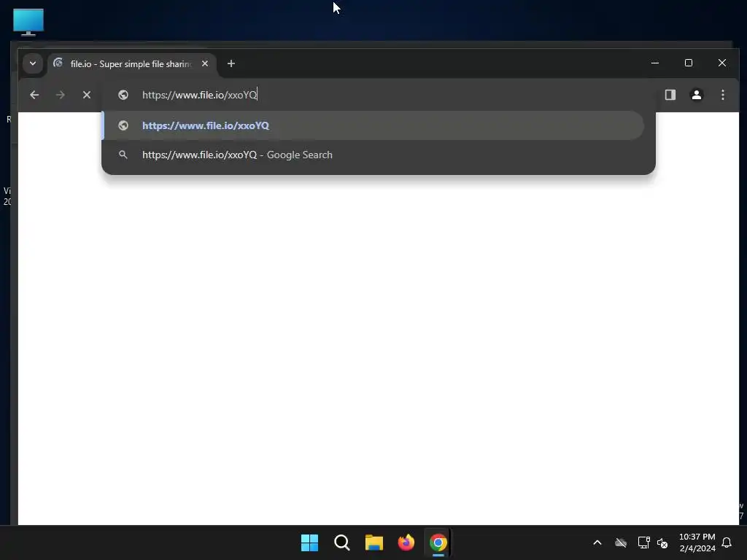Stop loading the page
Screen dimensions: 747x560
click(86, 95)
